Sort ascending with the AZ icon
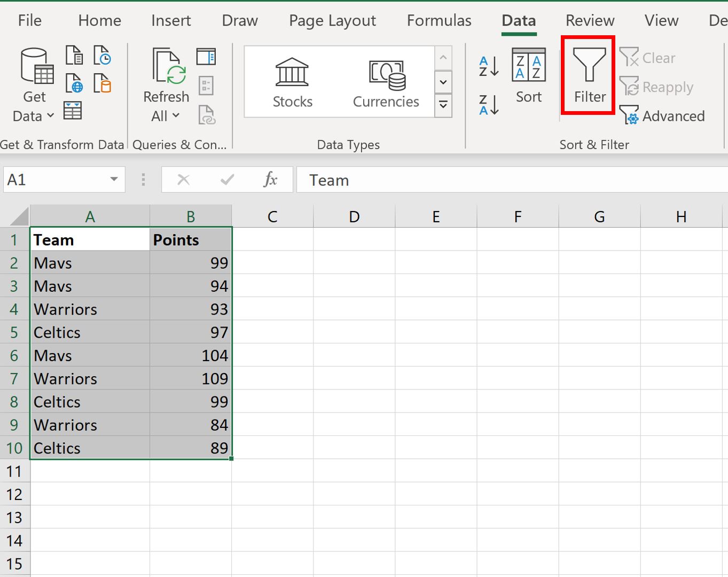Image resolution: width=728 pixels, height=577 pixels. click(487, 65)
